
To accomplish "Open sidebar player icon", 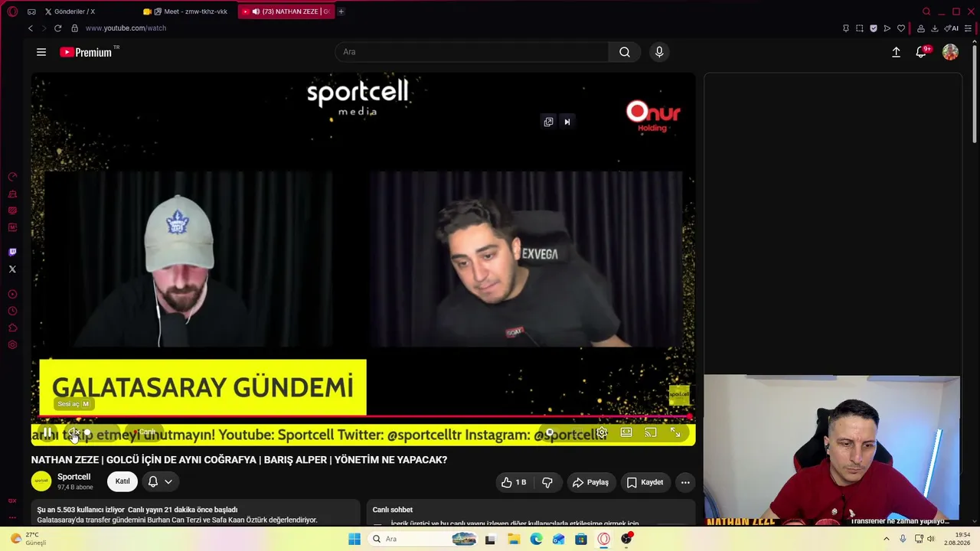I will pos(12,295).
